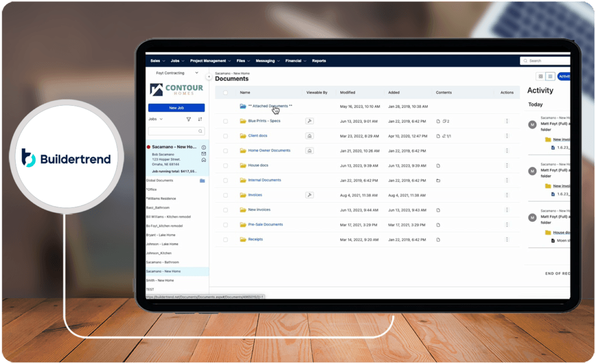
Task: Open the Internal Documents folder link
Action: pos(265,180)
